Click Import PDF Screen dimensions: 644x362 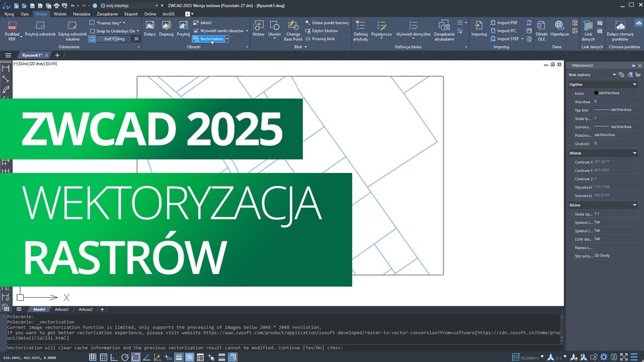tap(504, 23)
